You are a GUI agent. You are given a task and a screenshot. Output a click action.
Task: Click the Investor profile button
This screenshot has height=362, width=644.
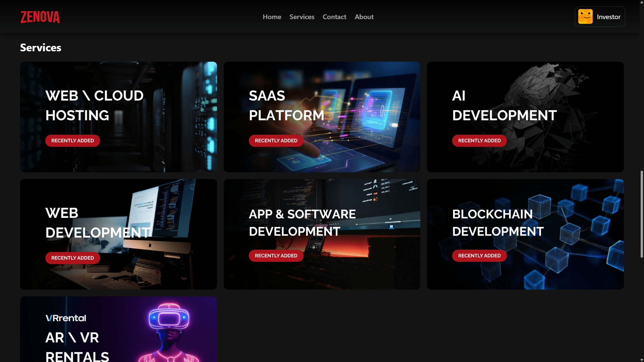tap(600, 17)
